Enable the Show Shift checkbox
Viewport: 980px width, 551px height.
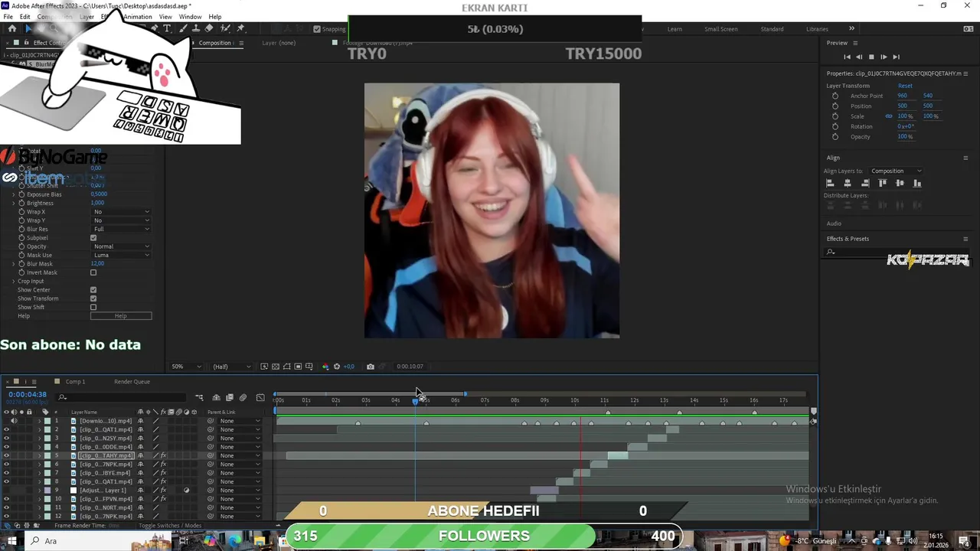93,307
